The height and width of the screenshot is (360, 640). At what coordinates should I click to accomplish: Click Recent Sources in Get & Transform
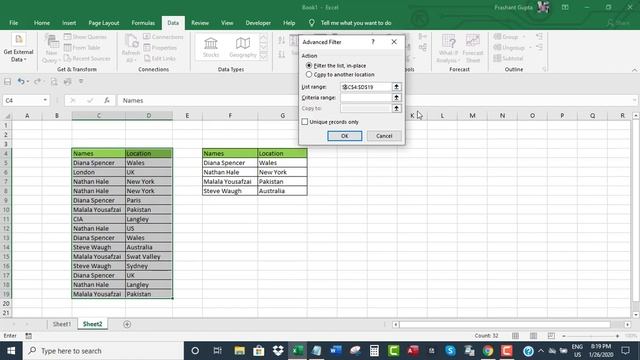click(x=87, y=58)
